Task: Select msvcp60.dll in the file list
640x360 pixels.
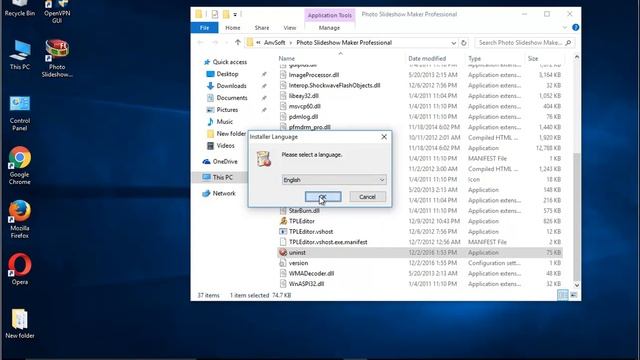Action: 304,106
